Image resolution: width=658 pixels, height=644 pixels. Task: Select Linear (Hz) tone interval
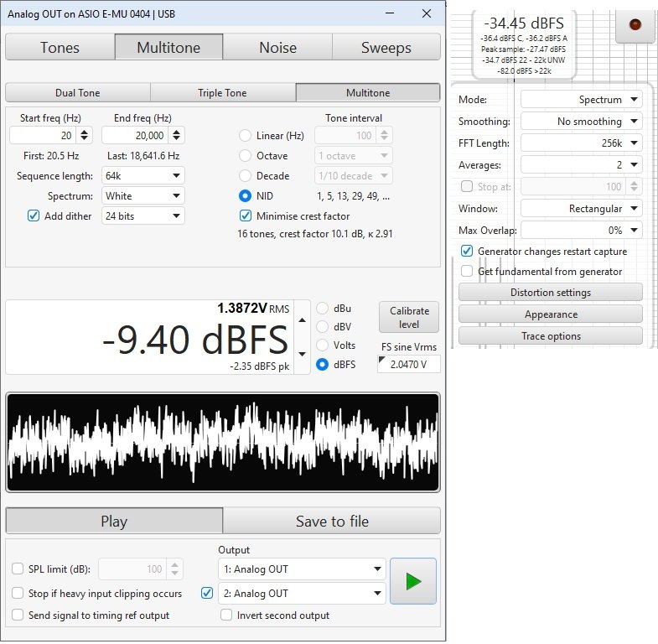tap(245, 136)
